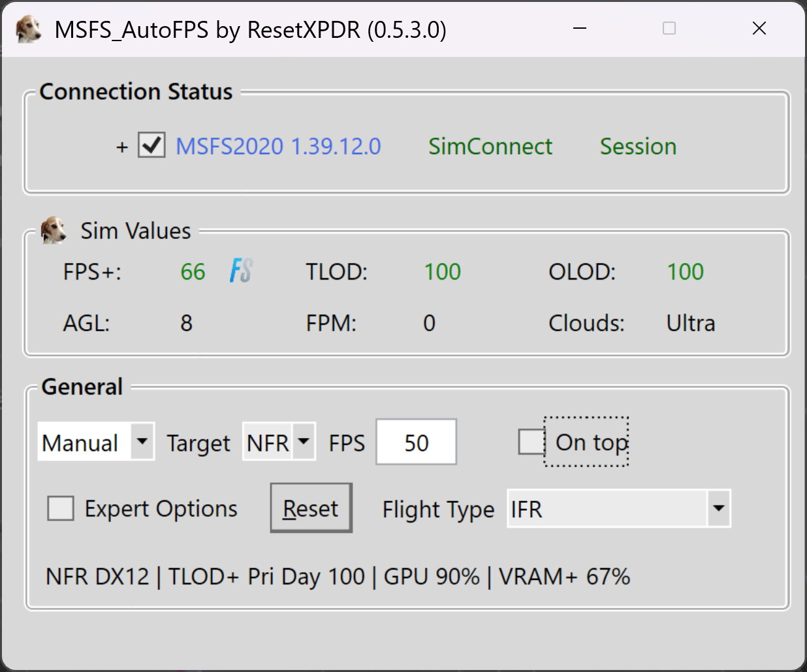Screen dimensions: 807x672
Task: Uncheck the MSFS2020 1.39.12.0 checkbox
Action: (x=151, y=146)
